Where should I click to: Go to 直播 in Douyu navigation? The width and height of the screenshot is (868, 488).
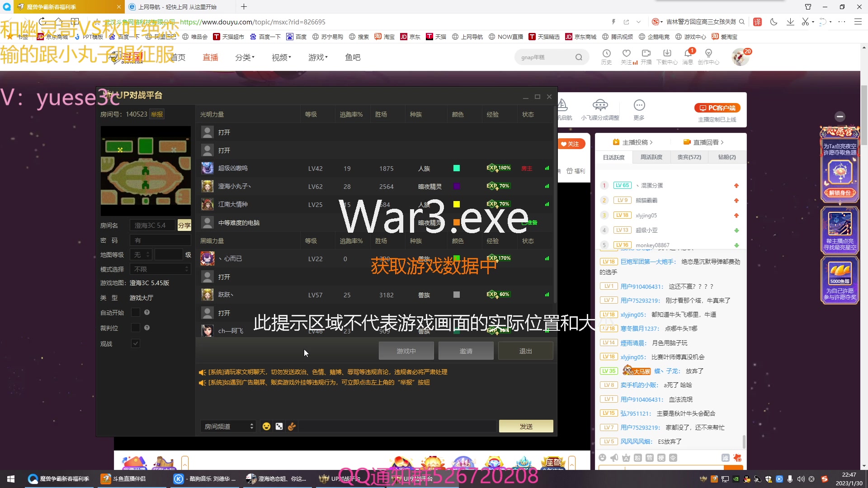210,57
